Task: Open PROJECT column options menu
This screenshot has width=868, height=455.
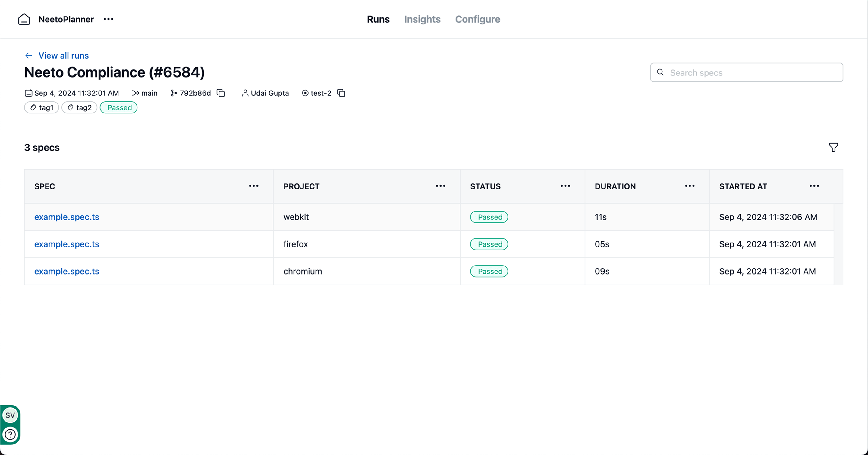Action: point(440,186)
